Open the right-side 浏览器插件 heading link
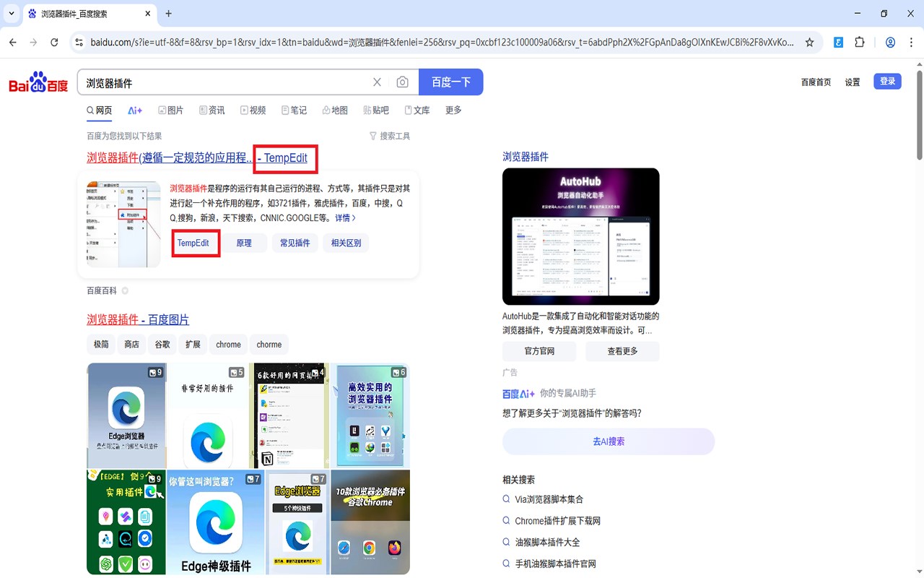 tap(526, 157)
